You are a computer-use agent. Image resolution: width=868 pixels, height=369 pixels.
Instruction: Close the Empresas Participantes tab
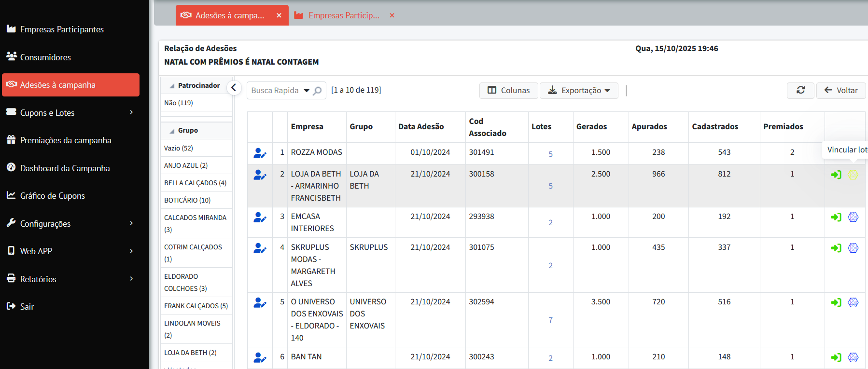coord(392,15)
